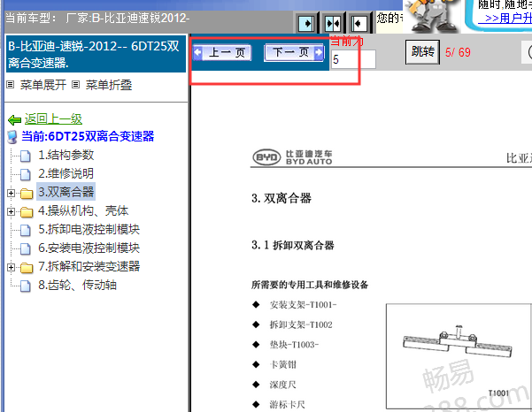Viewport: 532px width, 412px height.
Task: Click the left-arrow panel layout icon
Action: point(359,23)
